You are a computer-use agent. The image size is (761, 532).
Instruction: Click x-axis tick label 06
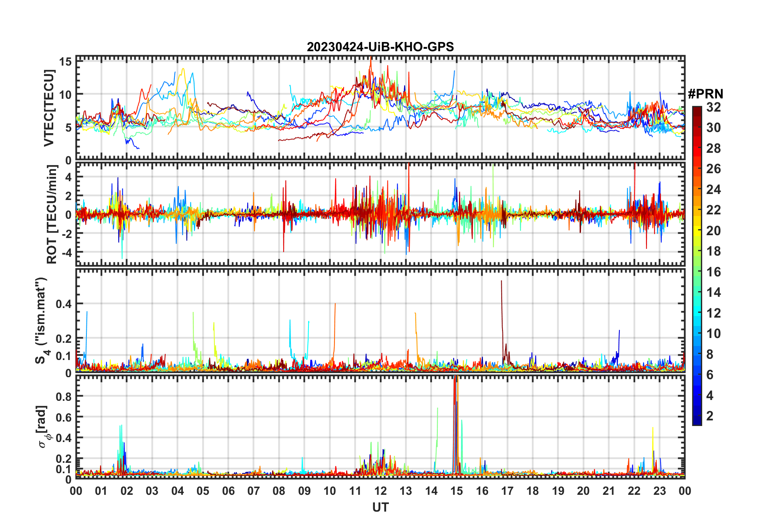click(228, 491)
